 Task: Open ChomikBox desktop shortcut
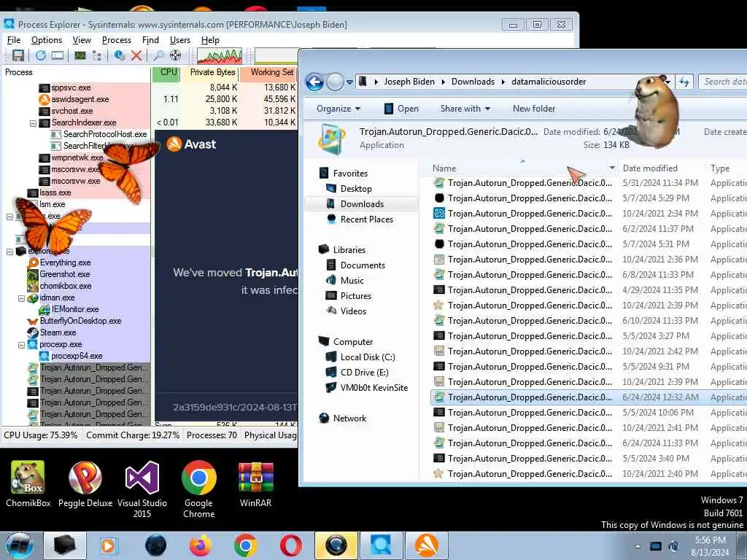click(x=28, y=484)
